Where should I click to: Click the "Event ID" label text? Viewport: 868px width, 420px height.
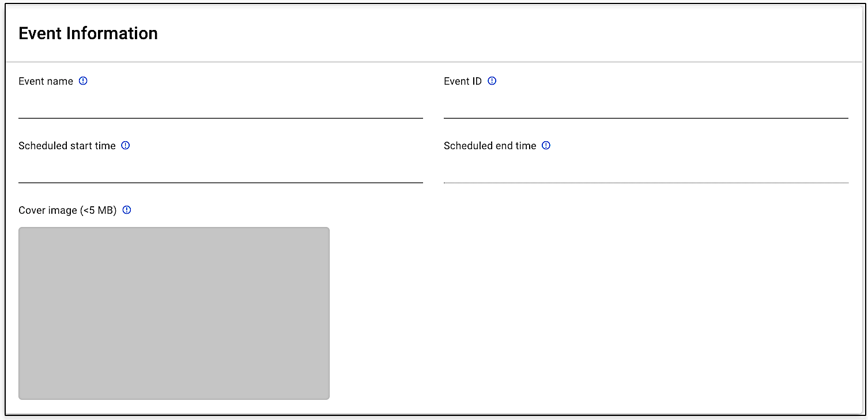462,81
